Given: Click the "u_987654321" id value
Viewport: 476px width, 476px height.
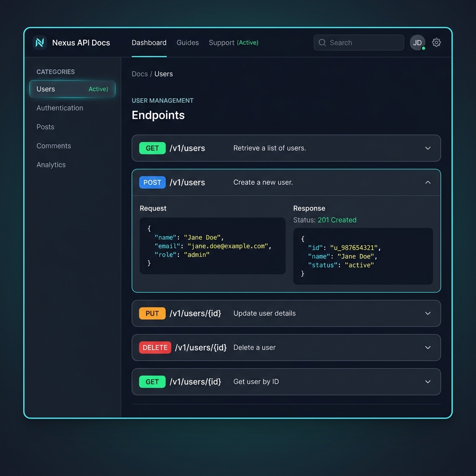Looking at the screenshot, I should [x=354, y=248].
